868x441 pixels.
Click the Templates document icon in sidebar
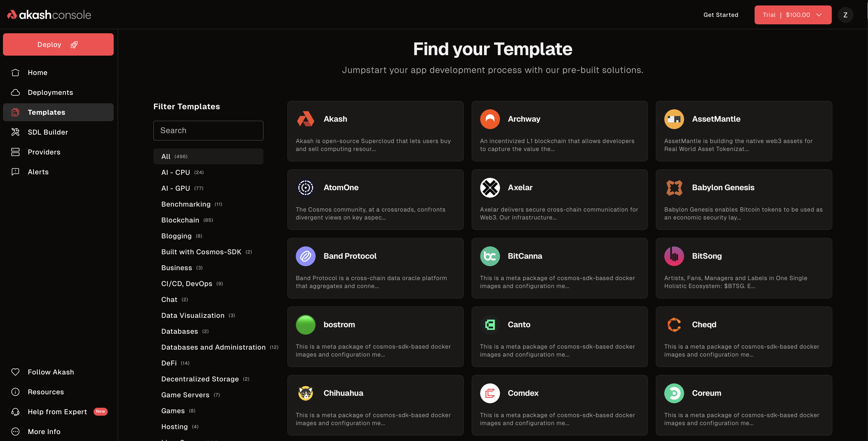(15, 112)
